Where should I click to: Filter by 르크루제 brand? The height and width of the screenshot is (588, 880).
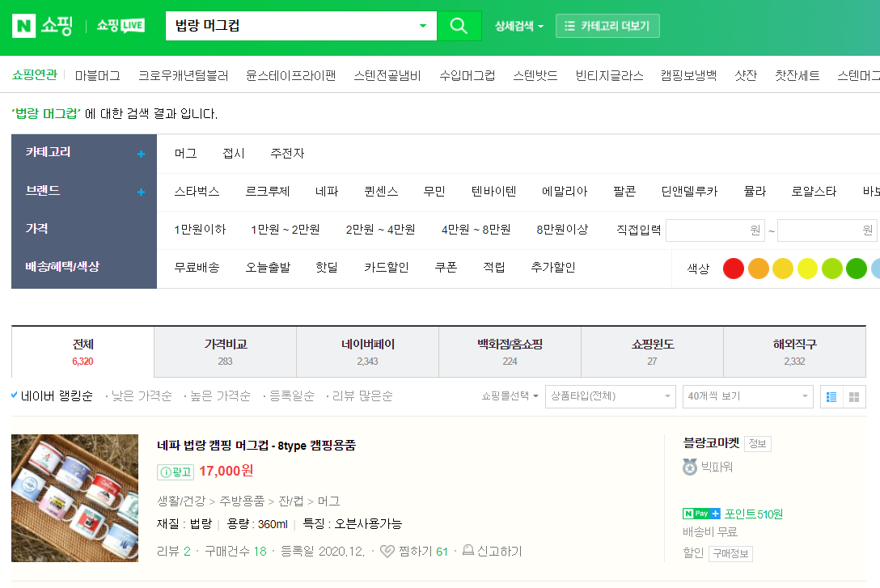click(268, 192)
